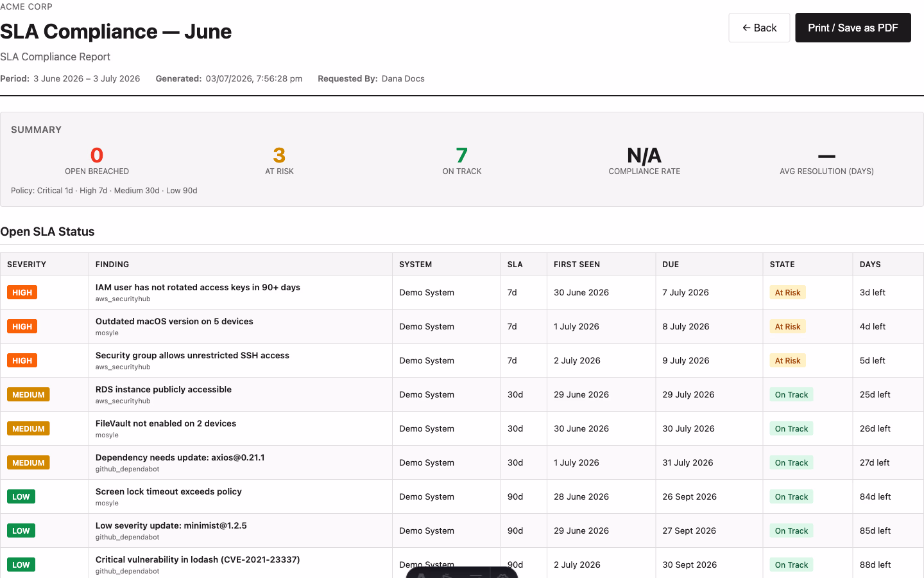Click requester name Dana Docs
The height and width of the screenshot is (578, 924).
tap(403, 78)
